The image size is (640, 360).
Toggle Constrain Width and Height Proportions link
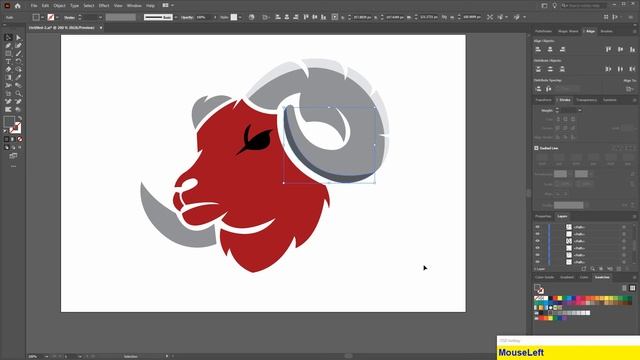click(x=444, y=17)
